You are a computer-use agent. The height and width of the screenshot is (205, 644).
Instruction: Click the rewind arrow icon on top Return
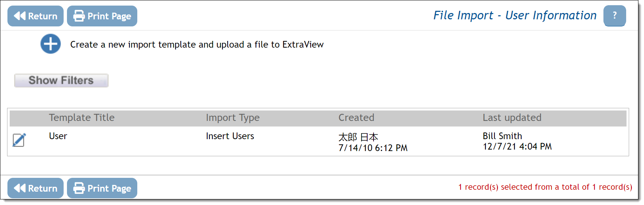point(20,16)
